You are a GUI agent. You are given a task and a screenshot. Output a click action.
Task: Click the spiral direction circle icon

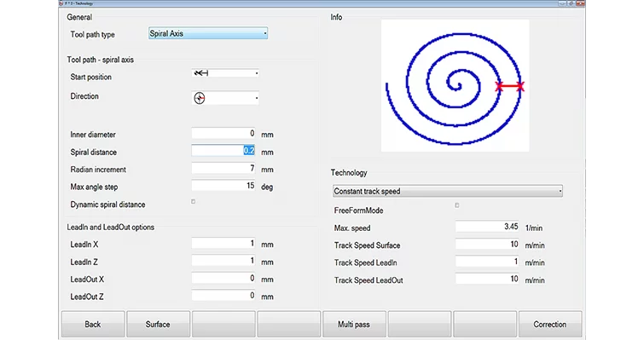pos(200,98)
